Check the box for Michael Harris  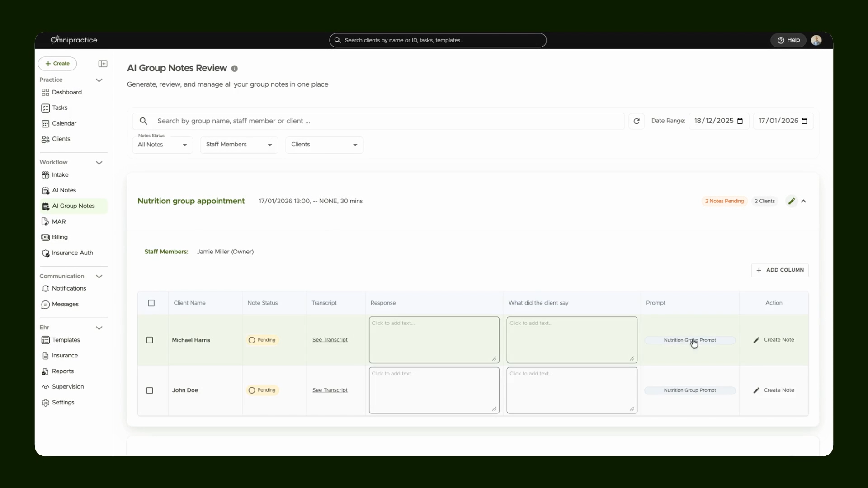click(x=150, y=340)
